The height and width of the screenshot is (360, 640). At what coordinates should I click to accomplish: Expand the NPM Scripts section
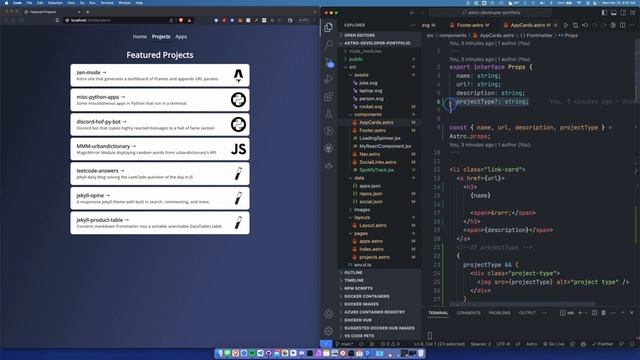380,289
